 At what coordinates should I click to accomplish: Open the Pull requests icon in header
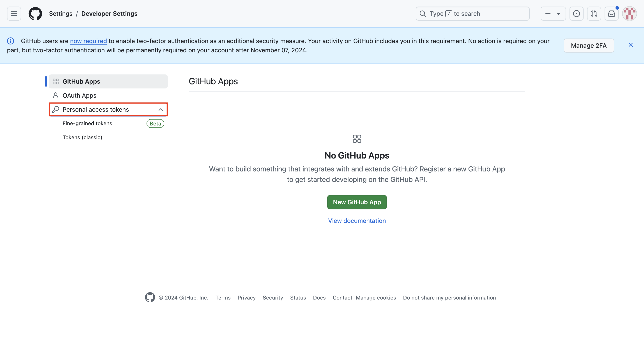pos(594,14)
